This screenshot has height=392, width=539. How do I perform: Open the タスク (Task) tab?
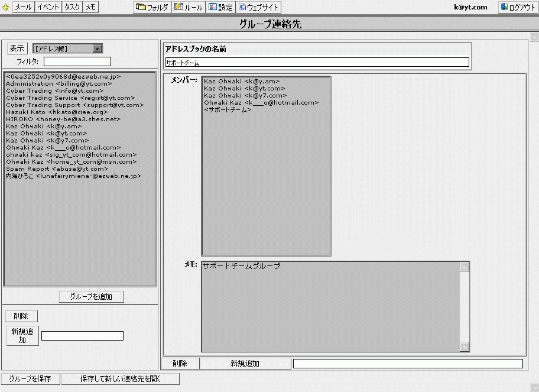72,8
